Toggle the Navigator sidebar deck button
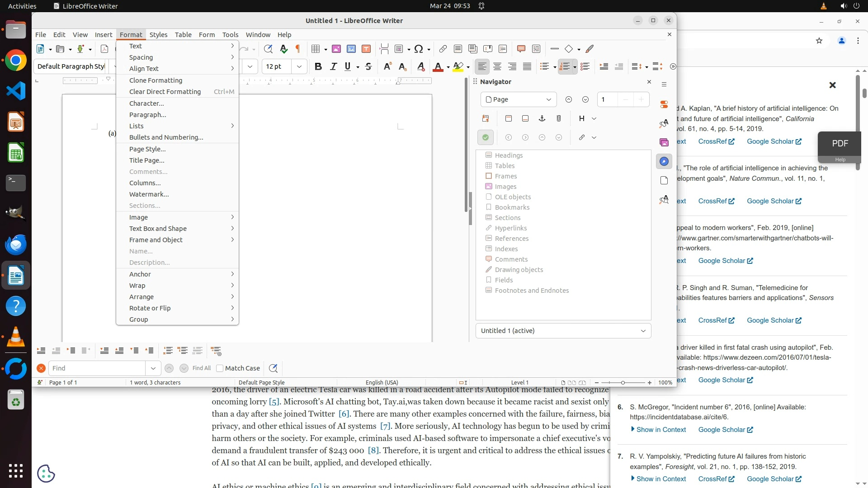868x488 pixels. (664, 161)
